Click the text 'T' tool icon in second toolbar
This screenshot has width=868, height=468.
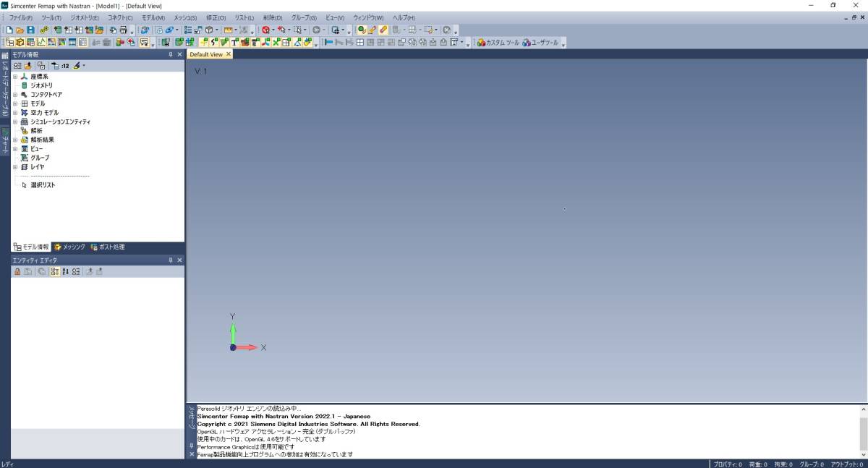(x=234, y=42)
